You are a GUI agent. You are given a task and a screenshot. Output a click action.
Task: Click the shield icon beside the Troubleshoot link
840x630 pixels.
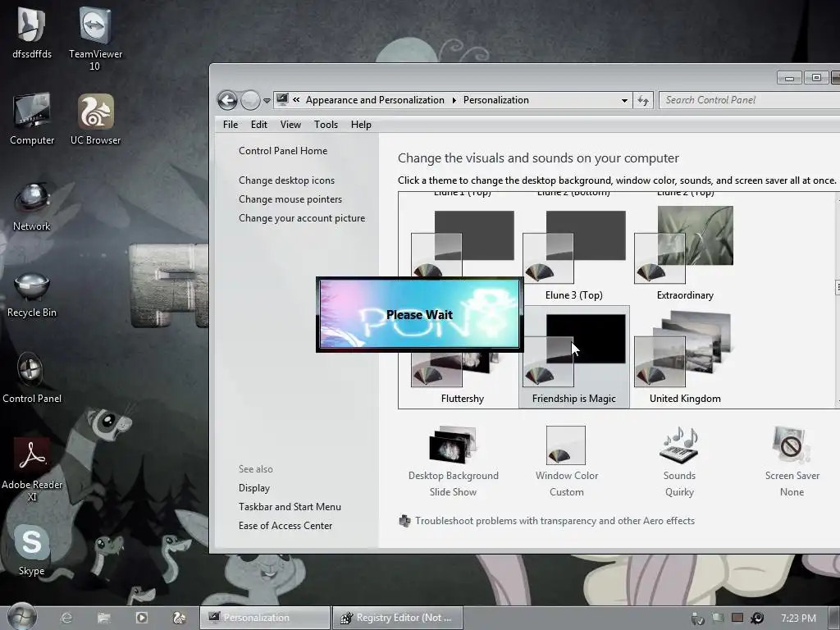point(405,521)
